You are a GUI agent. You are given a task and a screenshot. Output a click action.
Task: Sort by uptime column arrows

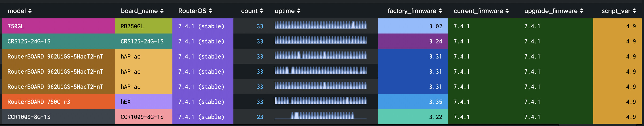298,11
